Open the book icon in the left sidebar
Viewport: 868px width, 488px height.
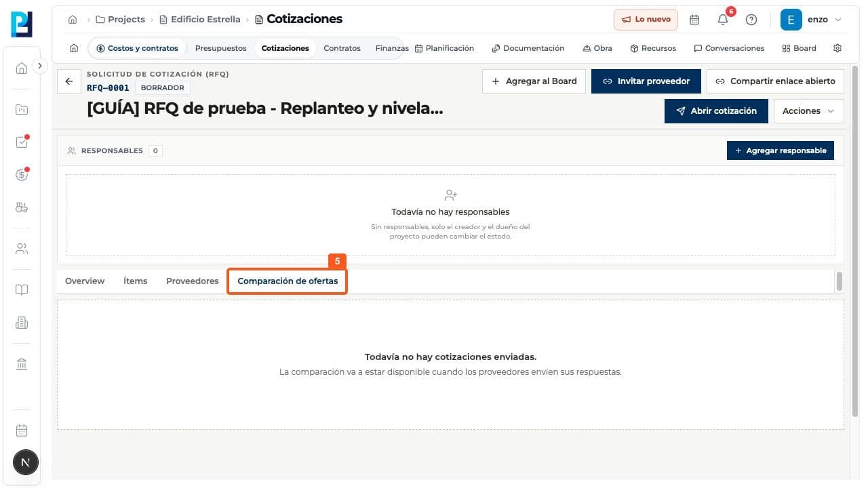pyautogui.click(x=22, y=290)
